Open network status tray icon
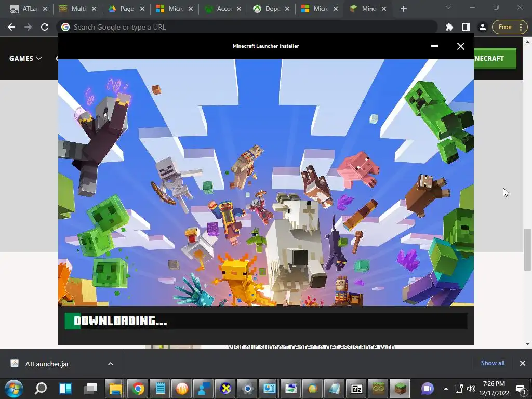532x399 pixels. (459, 389)
